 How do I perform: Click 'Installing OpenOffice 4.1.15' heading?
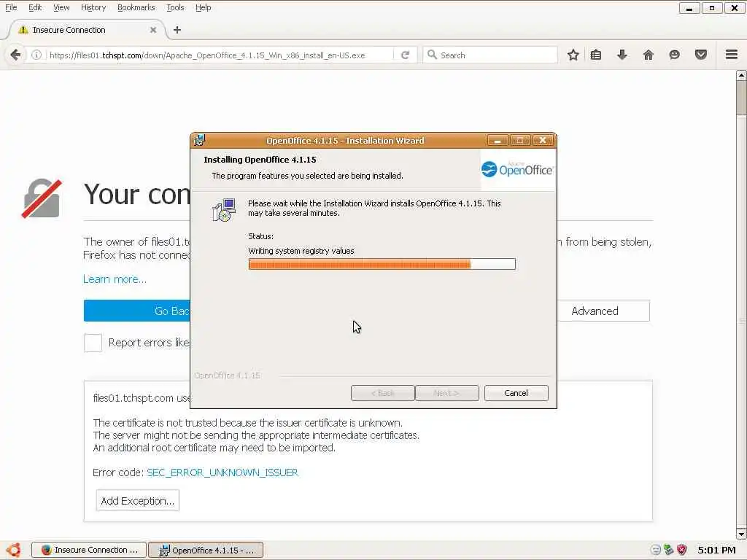pyautogui.click(x=260, y=160)
